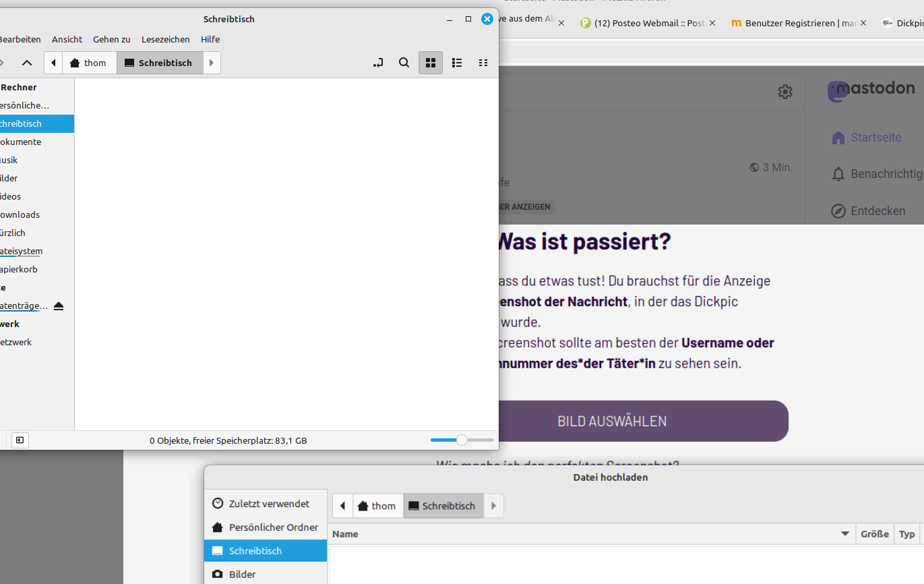
Task: Click thom breadcrumb in upload dialog
Action: (377, 506)
